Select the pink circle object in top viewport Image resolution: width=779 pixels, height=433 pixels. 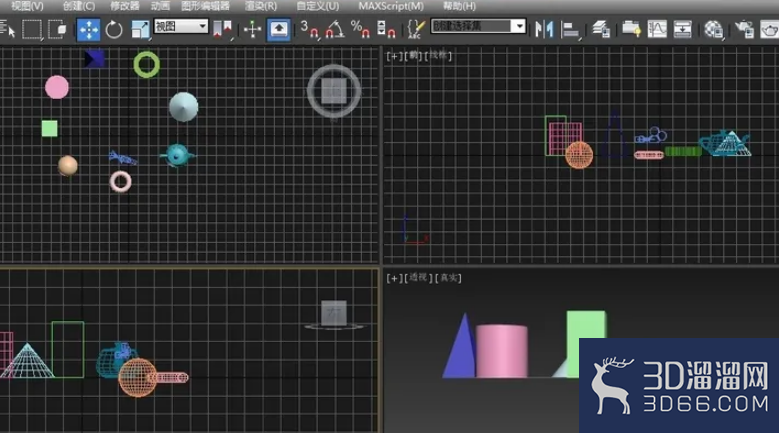click(57, 87)
